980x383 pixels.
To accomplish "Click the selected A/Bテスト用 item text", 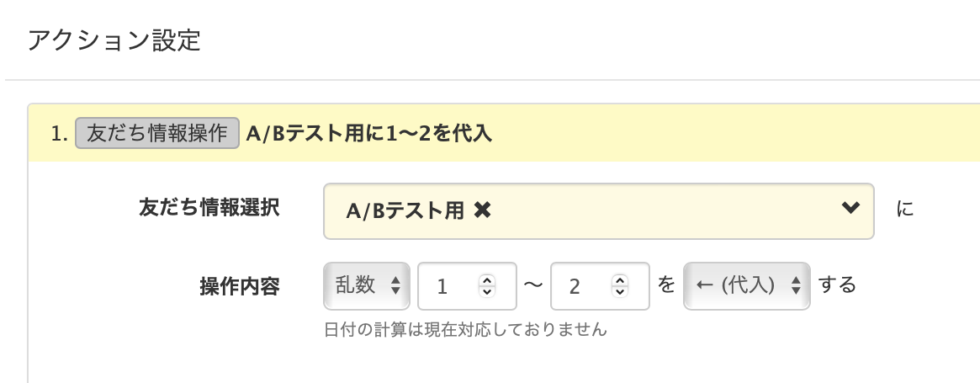I will click(x=405, y=211).
